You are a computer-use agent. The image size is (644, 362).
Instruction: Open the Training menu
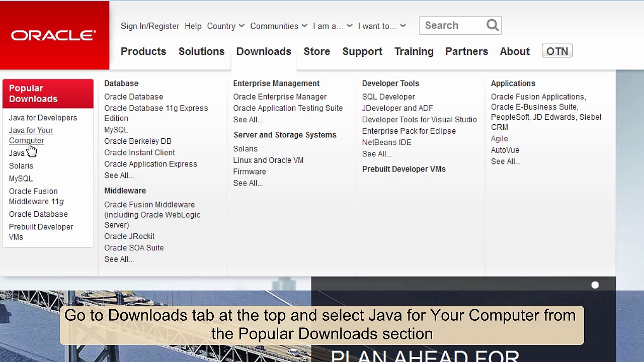(x=414, y=51)
